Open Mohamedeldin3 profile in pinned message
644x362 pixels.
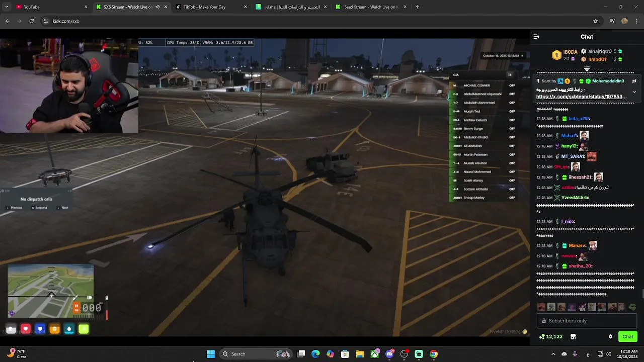pyautogui.click(x=608, y=81)
